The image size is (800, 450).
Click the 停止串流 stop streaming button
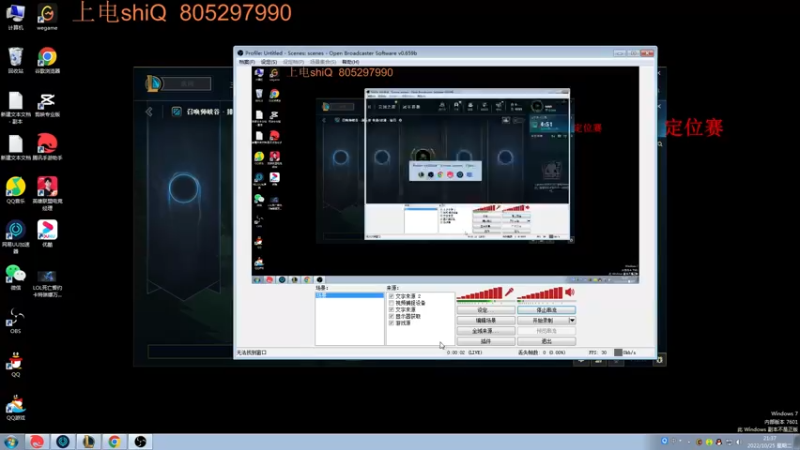pos(546,310)
